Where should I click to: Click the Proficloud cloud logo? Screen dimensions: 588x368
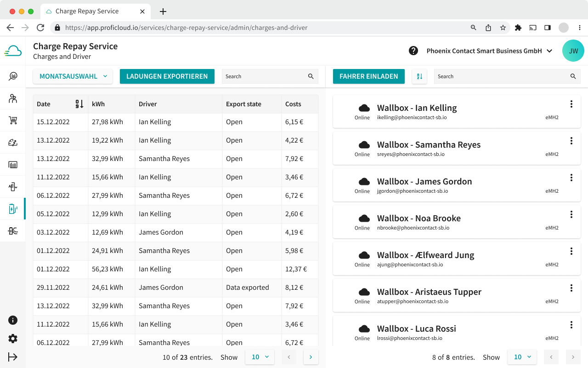coord(13,51)
